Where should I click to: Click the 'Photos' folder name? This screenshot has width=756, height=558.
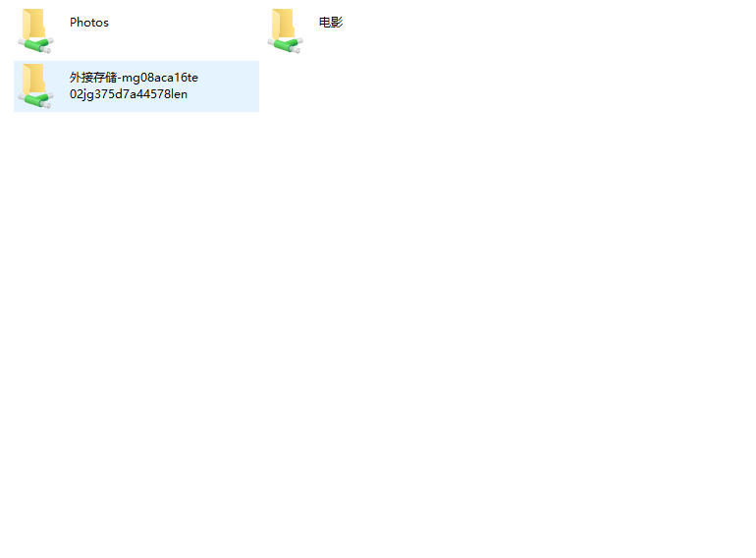tap(89, 23)
